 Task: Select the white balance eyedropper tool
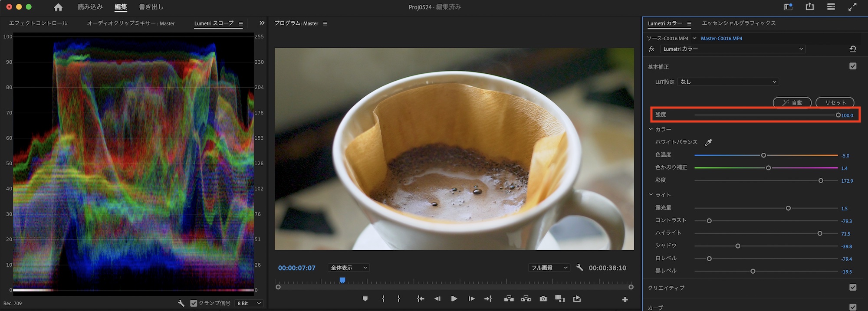point(708,142)
